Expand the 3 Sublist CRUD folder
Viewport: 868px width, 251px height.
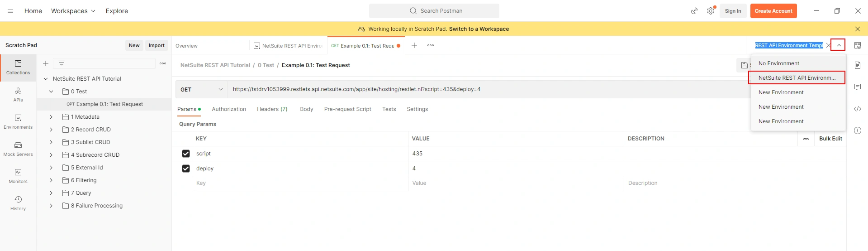pos(51,142)
